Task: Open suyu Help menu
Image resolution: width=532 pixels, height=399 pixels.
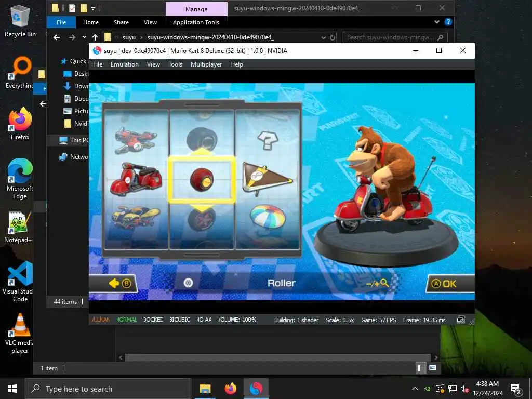Action: pos(236,64)
